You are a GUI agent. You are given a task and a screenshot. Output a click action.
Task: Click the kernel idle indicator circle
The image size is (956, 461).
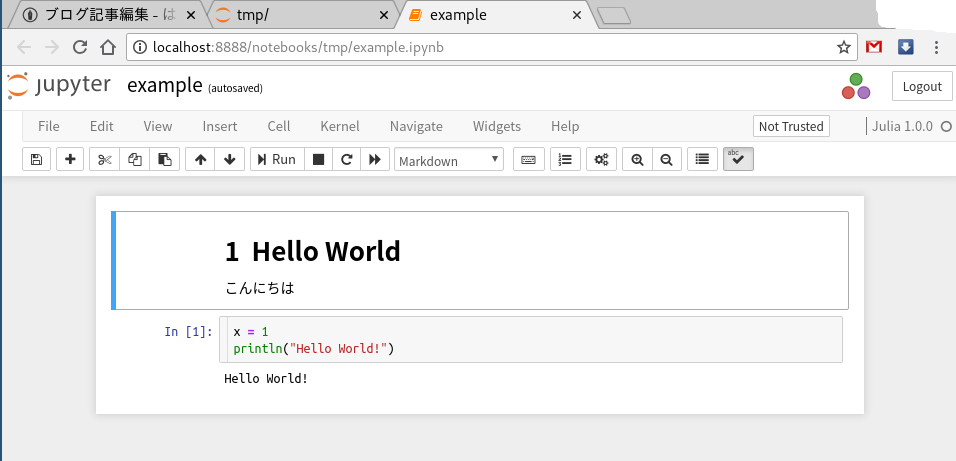(x=946, y=127)
